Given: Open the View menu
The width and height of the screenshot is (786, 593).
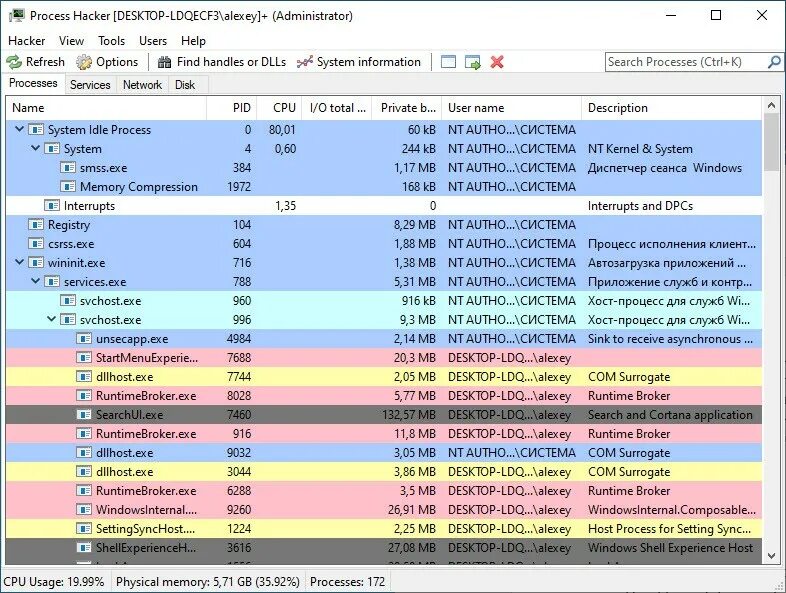Looking at the screenshot, I should pyautogui.click(x=71, y=41).
